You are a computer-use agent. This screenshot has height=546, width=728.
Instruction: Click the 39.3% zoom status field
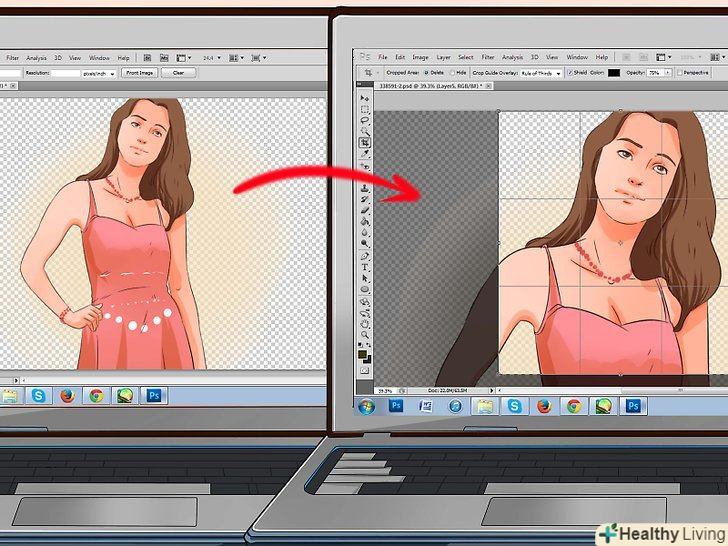tap(385, 391)
